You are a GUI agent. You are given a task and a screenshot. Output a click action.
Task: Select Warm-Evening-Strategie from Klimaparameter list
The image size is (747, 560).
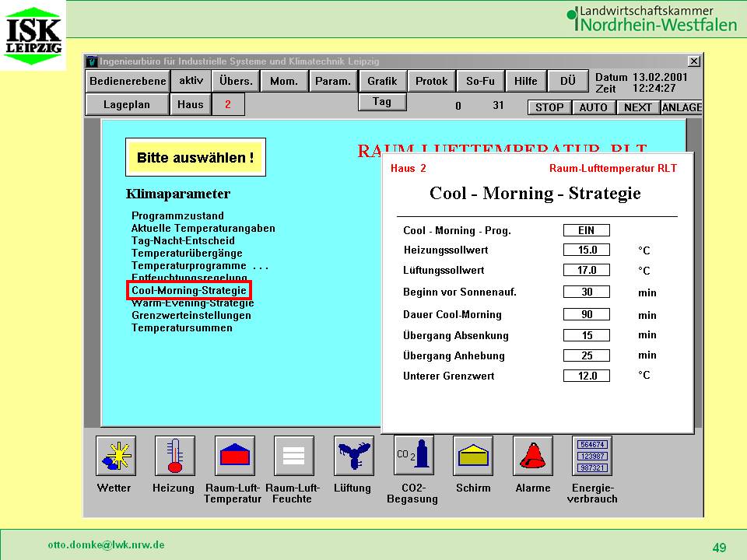point(192,303)
